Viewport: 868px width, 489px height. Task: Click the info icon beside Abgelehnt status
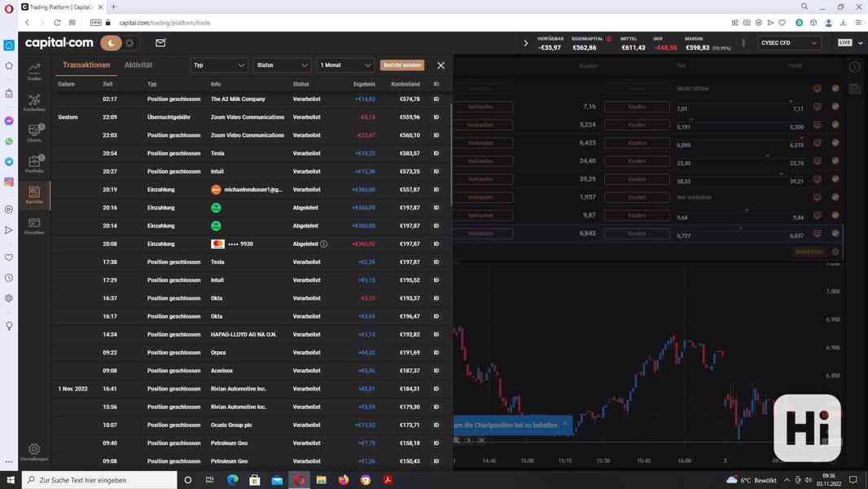323,244
